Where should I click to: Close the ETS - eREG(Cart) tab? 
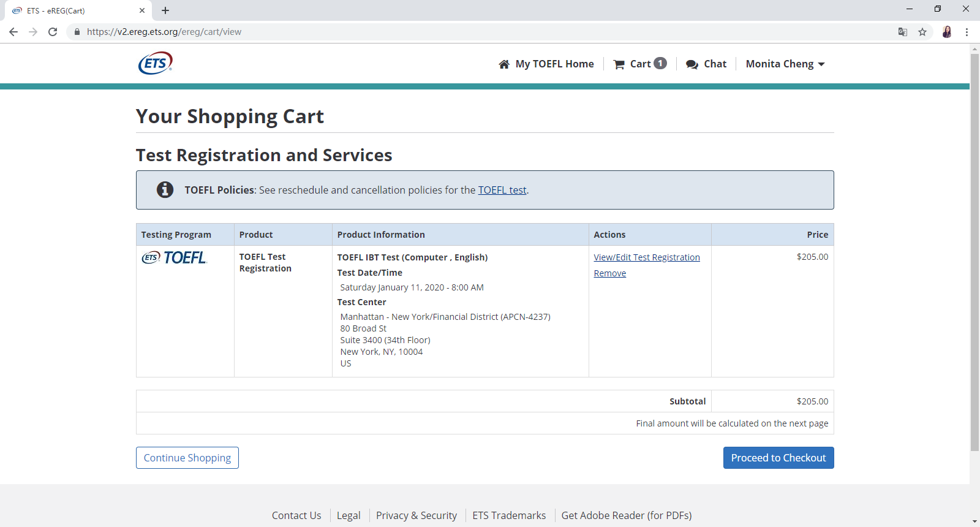tap(142, 10)
